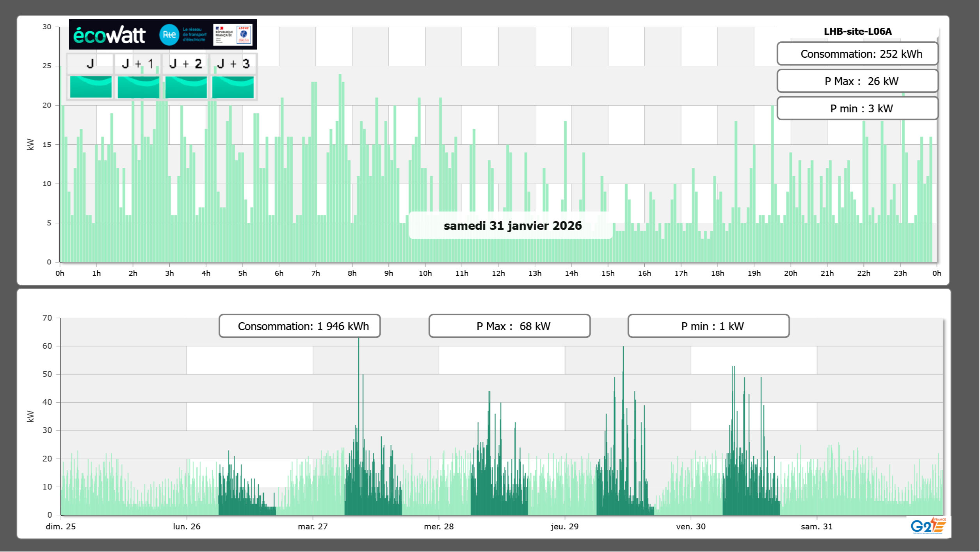The image size is (980, 552).
Task: Click the P min : 1 kW weekly box
Action: pos(708,326)
